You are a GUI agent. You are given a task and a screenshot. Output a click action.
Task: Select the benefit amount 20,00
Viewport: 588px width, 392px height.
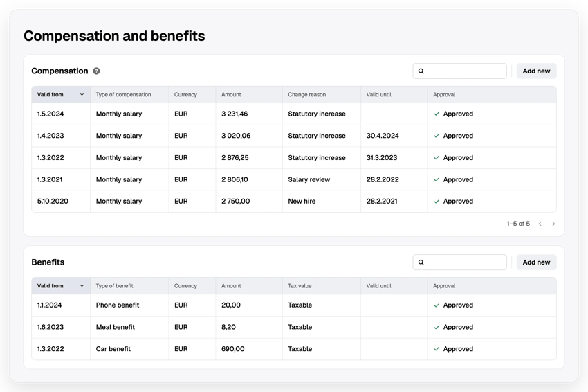tap(231, 305)
